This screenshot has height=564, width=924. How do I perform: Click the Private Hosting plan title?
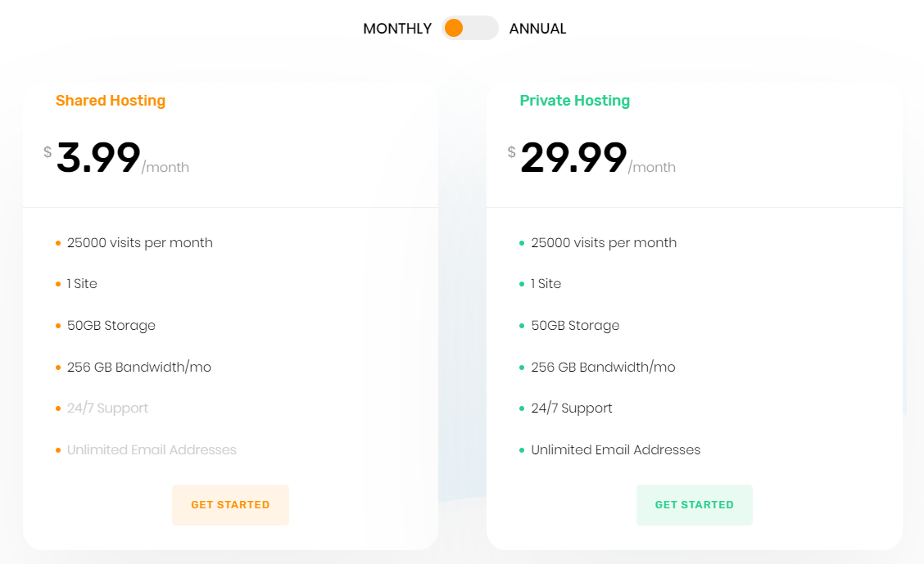tap(574, 101)
